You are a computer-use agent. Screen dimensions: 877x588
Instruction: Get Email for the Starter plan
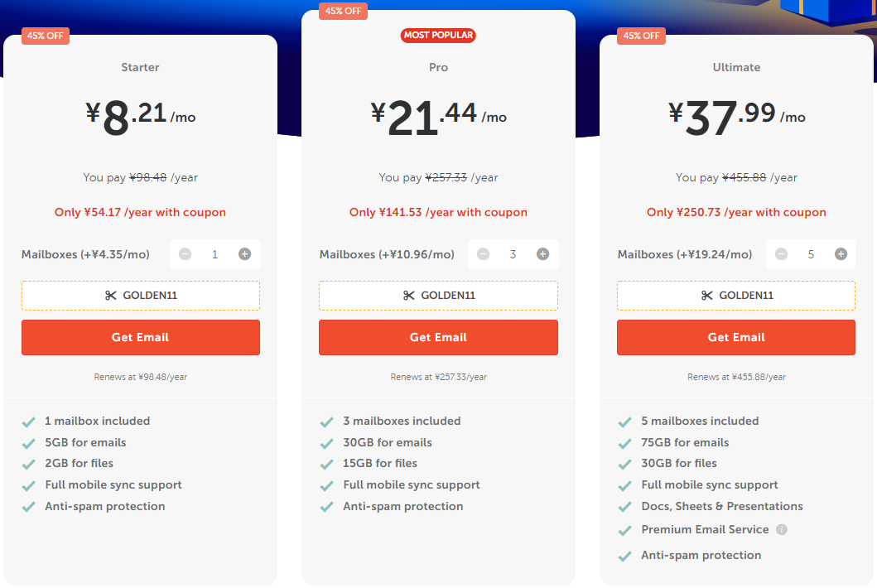(x=141, y=337)
